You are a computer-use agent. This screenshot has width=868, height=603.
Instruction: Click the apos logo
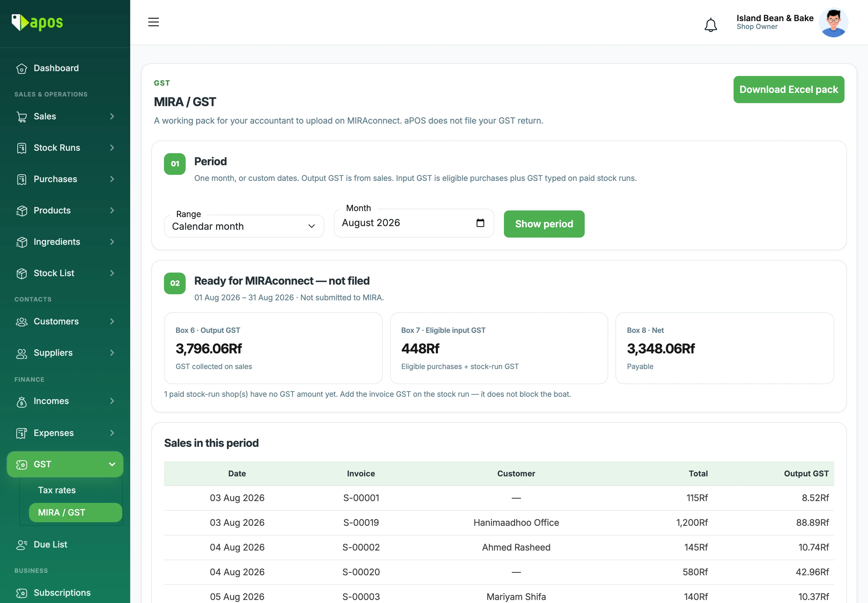[x=37, y=23]
